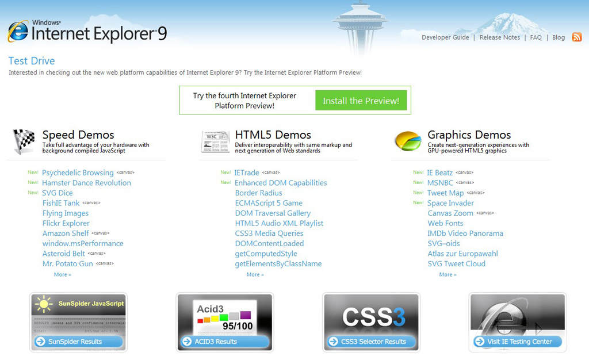Click the Speed Demos heading
Viewport: 589px width, 364px height.
[78, 135]
